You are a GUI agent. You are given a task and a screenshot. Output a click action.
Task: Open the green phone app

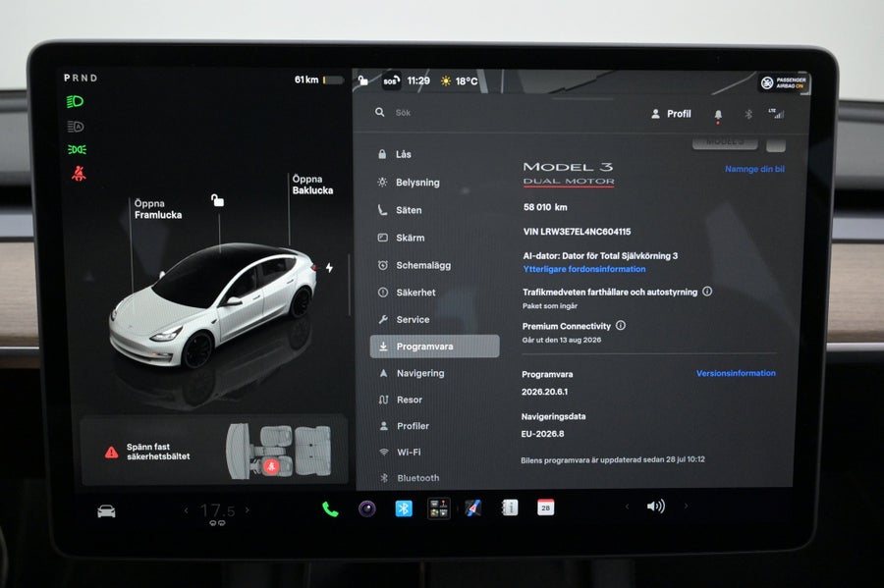(x=330, y=509)
